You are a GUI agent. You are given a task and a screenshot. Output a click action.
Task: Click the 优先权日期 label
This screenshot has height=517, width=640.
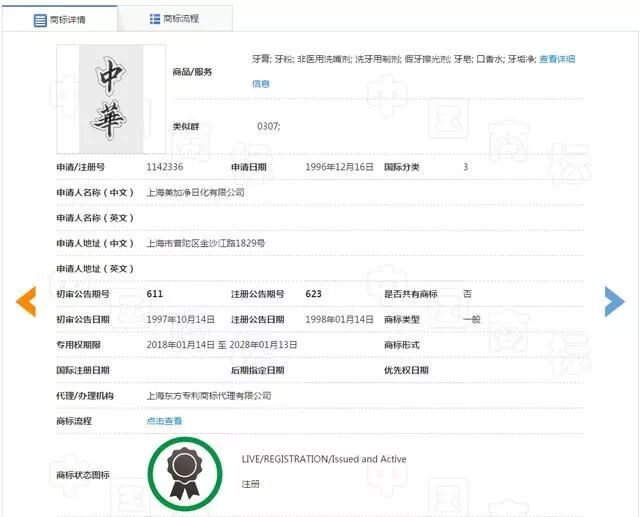tap(406, 370)
